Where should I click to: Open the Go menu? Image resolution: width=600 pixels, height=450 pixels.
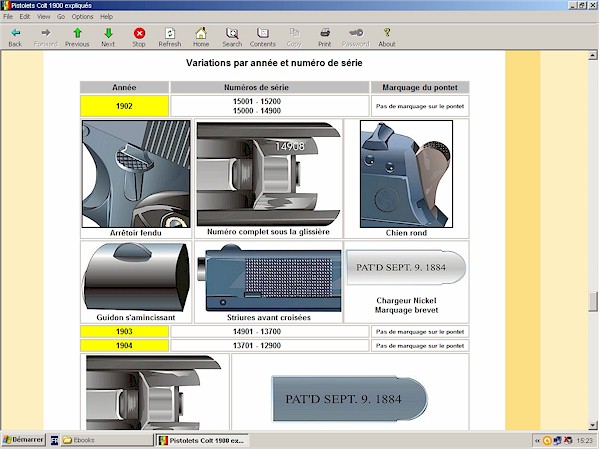pyautogui.click(x=61, y=16)
